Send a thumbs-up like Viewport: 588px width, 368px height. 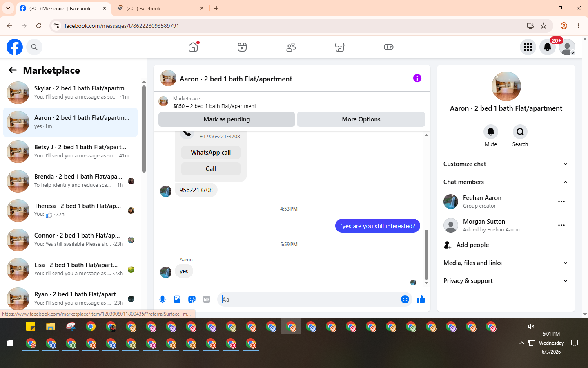[421, 300]
